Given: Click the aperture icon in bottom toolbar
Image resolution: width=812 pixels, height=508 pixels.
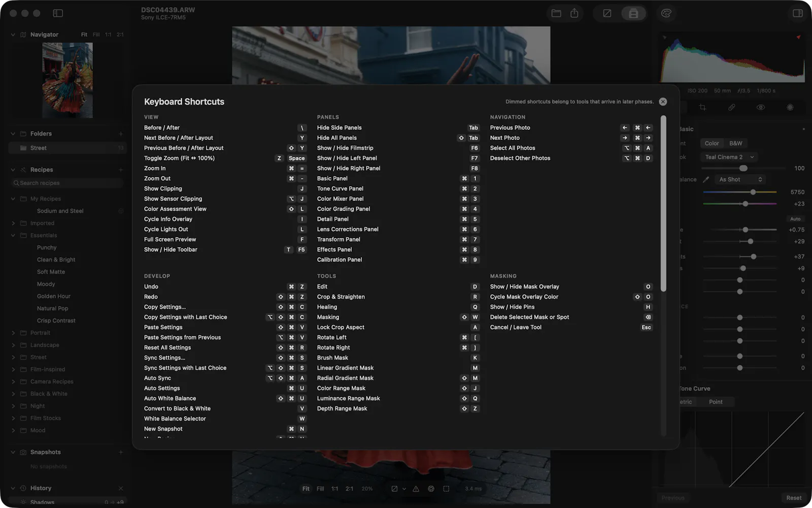Looking at the screenshot, I should pyautogui.click(x=431, y=489).
